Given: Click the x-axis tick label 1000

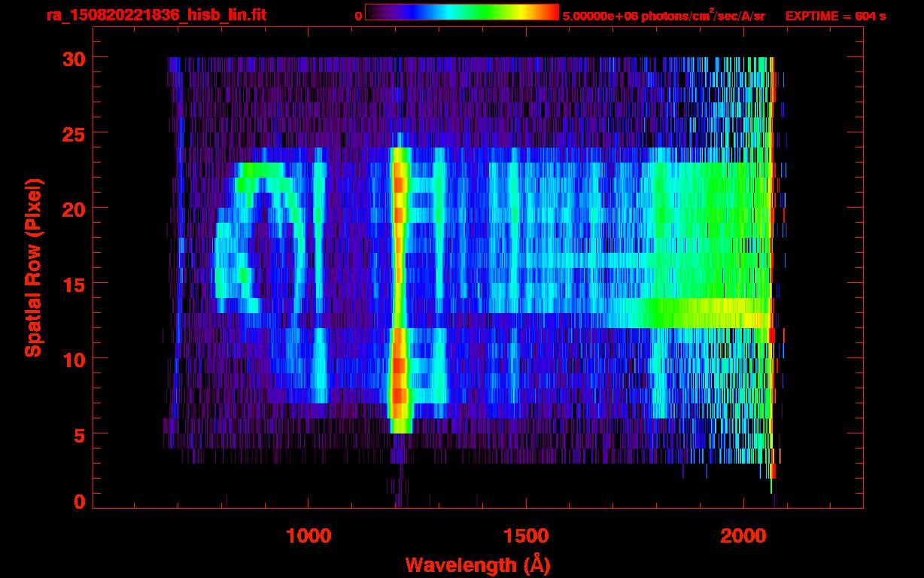Looking at the screenshot, I should click(x=309, y=536).
